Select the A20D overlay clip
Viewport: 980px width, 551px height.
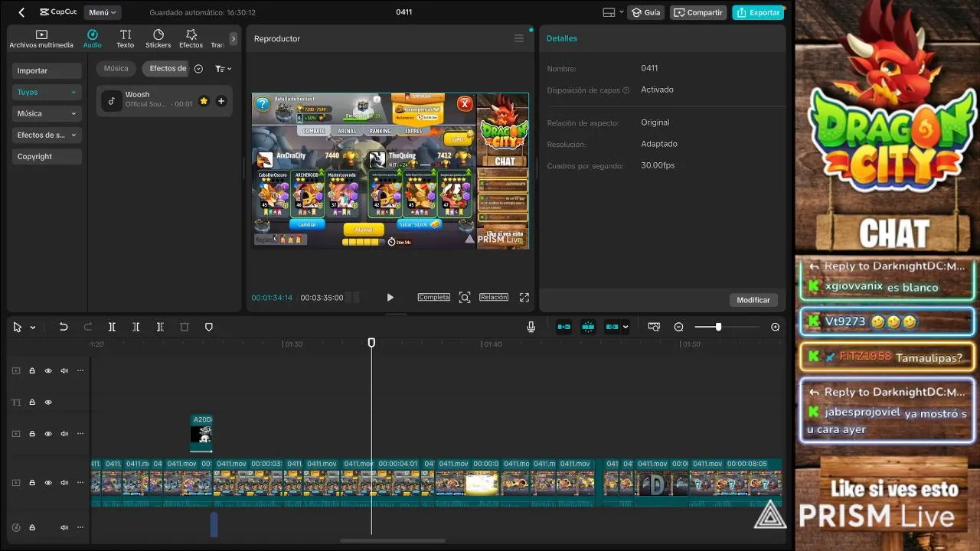point(201,434)
